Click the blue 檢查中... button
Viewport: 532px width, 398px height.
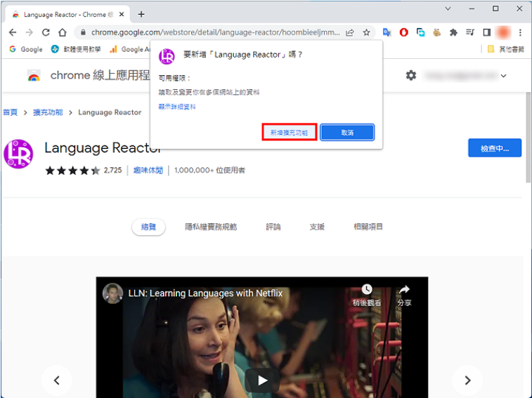[495, 148]
